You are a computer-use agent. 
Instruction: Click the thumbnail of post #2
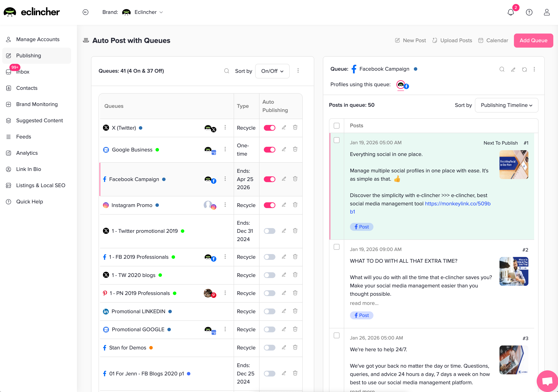pos(514,271)
